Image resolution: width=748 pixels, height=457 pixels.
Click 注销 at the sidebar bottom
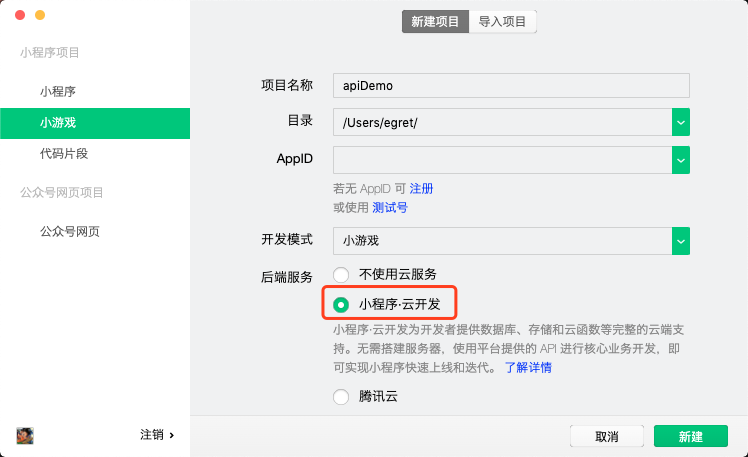pyautogui.click(x=157, y=435)
